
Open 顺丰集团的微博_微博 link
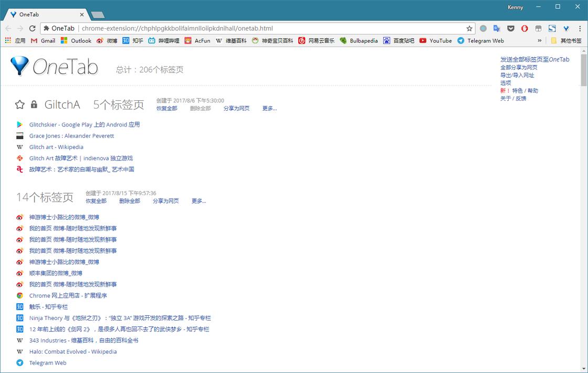tap(56, 273)
